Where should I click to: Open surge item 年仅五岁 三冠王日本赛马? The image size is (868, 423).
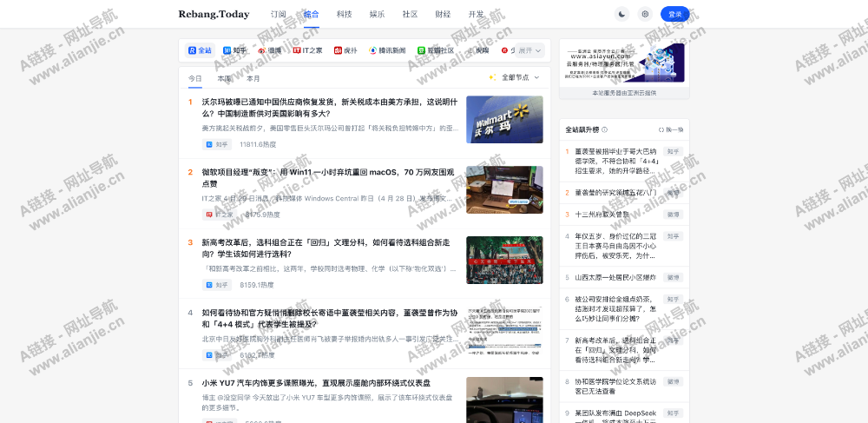click(616, 246)
